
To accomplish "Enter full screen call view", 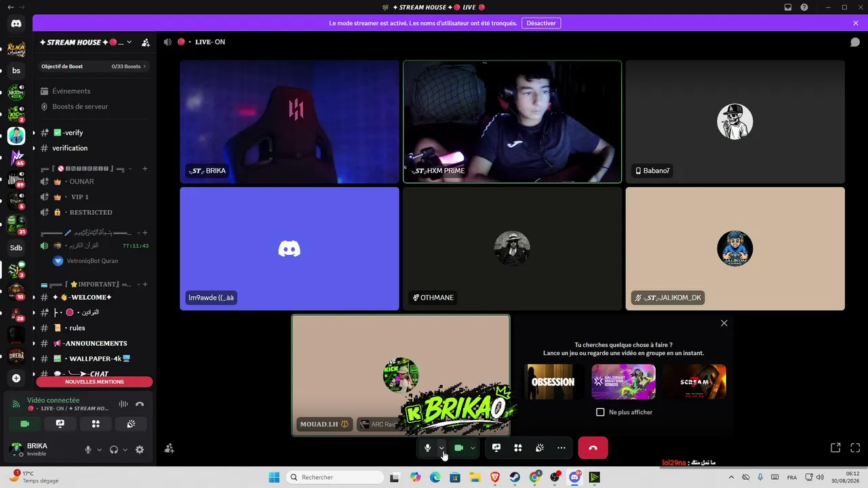I will point(855,448).
